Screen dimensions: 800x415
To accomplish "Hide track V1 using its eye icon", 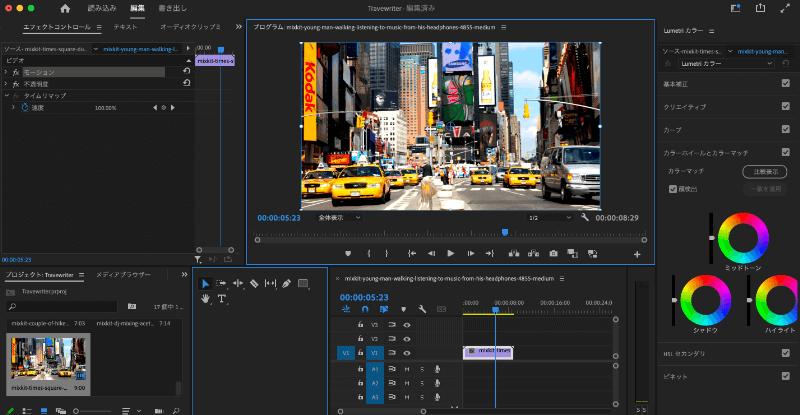I will pyautogui.click(x=406, y=352).
